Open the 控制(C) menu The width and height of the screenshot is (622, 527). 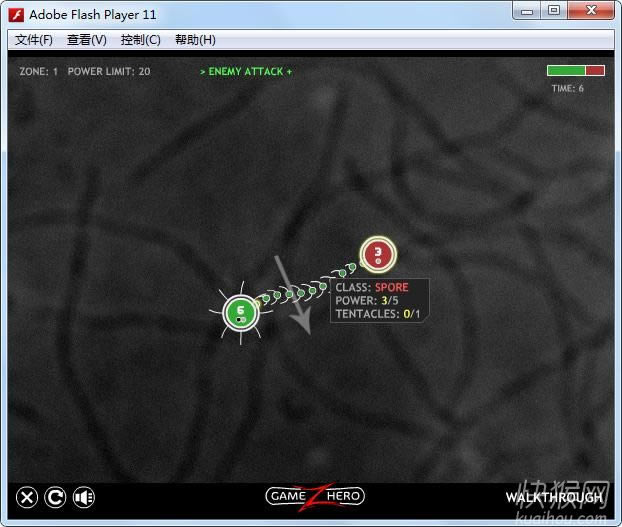(x=140, y=40)
